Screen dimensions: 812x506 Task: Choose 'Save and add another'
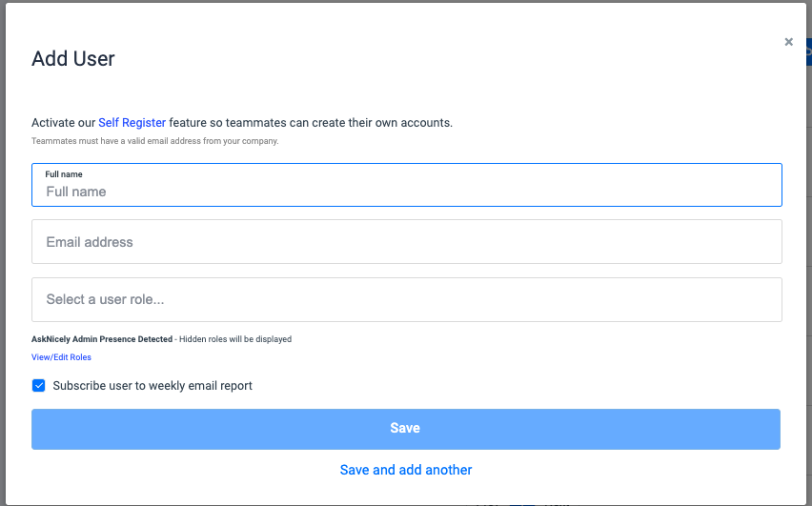(406, 470)
